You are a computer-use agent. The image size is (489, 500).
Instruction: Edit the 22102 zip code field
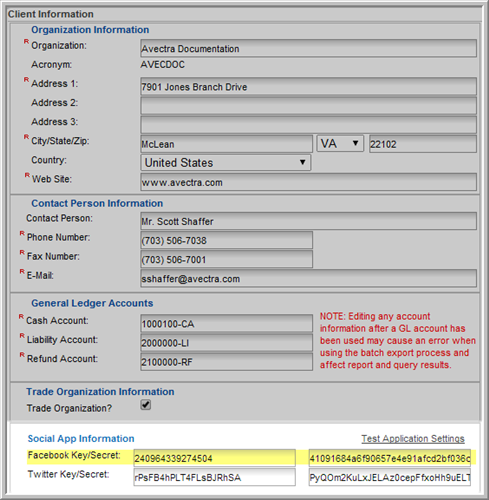(423, 144)
